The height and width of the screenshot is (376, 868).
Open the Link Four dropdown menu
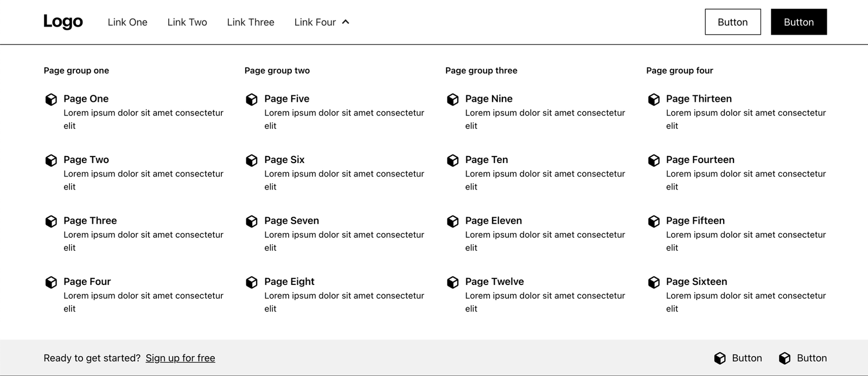(x=315, y=22)
